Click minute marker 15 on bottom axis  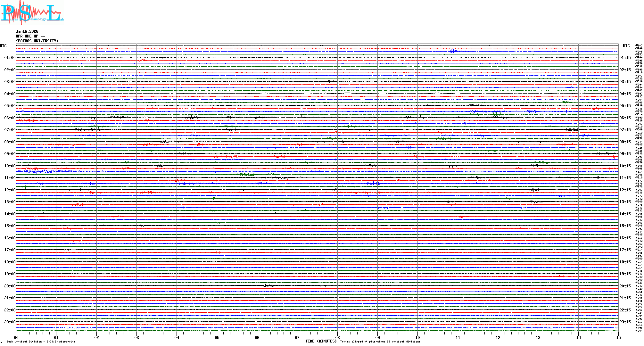click(x=618, y=338)
